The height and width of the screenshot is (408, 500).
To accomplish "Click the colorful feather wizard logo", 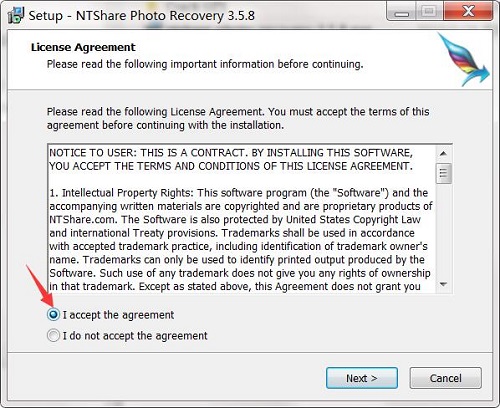I will [464, 59].
